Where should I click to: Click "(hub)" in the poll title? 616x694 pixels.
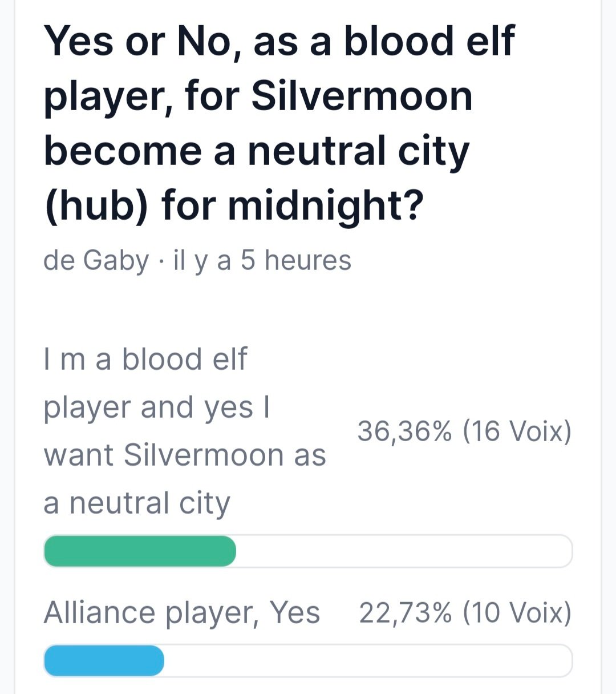[x=96, y=205]
